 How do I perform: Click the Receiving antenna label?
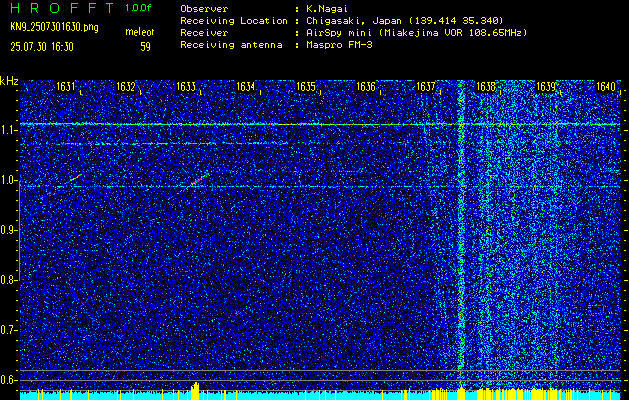(x=231, y=45)
